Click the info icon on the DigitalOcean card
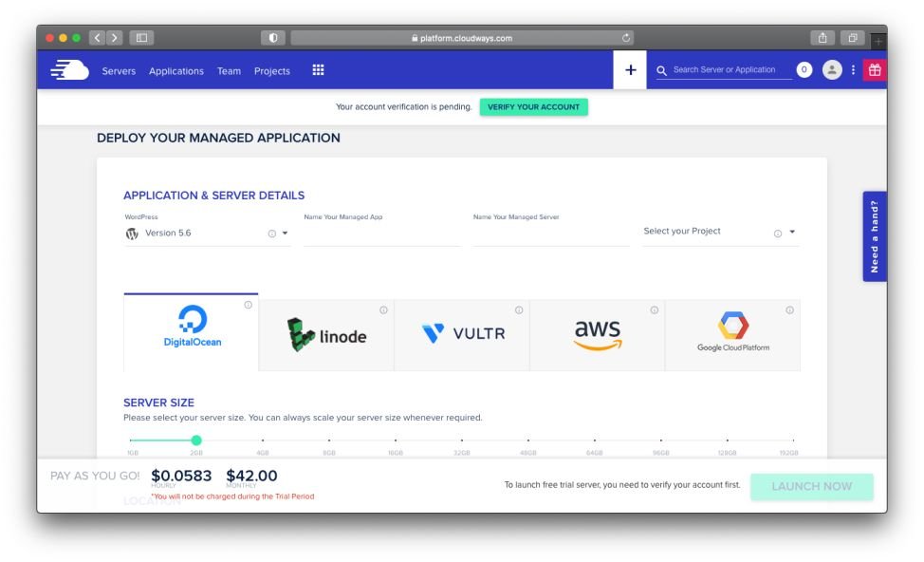924x562 pixels. point(248,305)
